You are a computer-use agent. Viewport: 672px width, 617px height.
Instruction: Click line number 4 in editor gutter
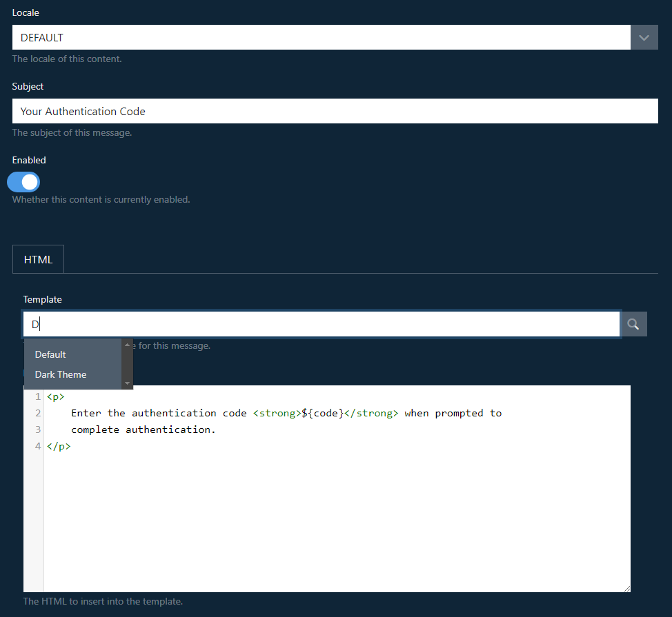[x=38, y=446]
